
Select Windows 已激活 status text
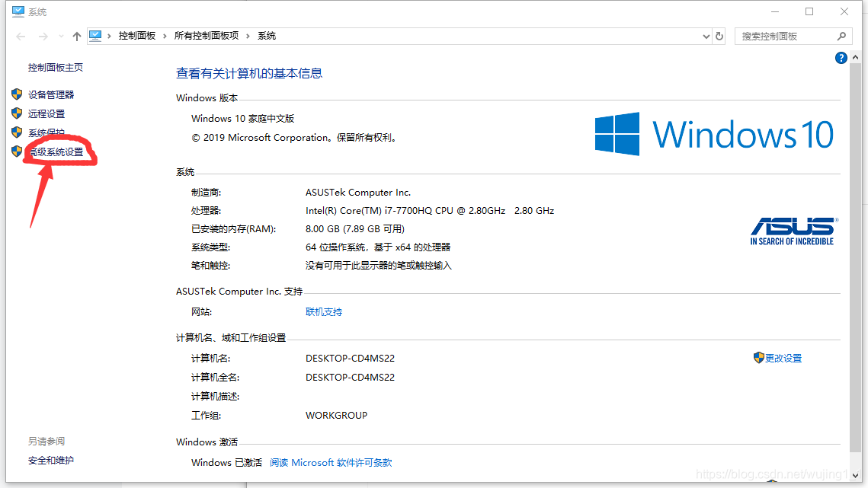click(x=226, y=463)
